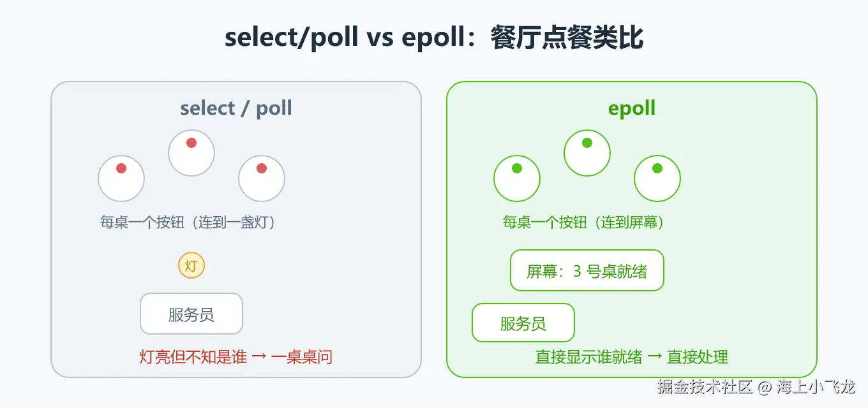Click the 屏幕：3 号桌就绪 box

pos(587,270)
